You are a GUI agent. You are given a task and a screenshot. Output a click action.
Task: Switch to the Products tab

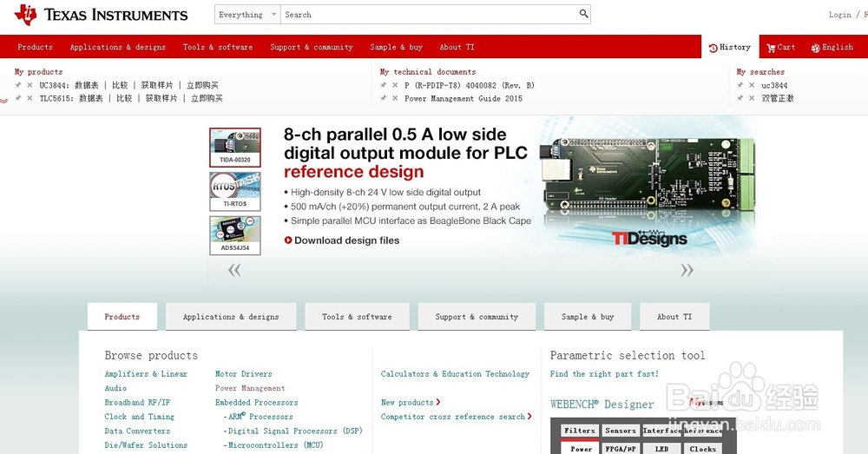coord(122,317)
